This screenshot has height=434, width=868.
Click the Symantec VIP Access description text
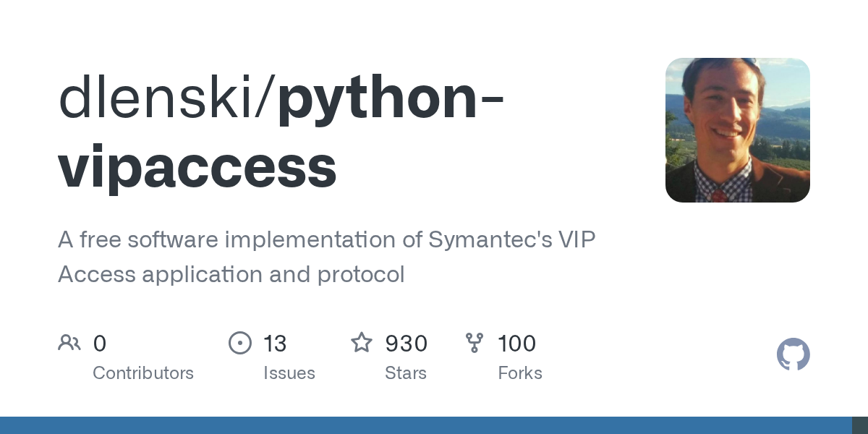click(x=326, y=257)
